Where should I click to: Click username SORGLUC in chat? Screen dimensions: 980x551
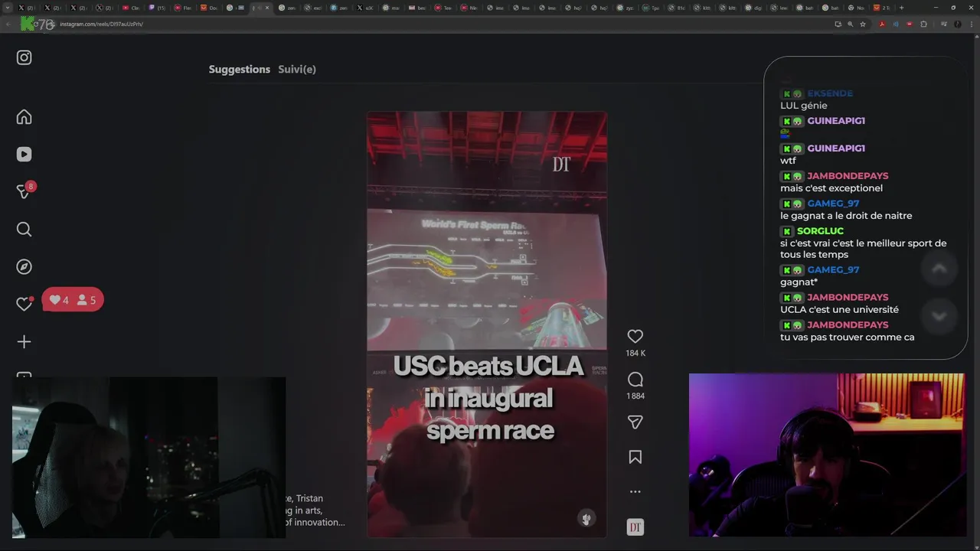point(820,231)
